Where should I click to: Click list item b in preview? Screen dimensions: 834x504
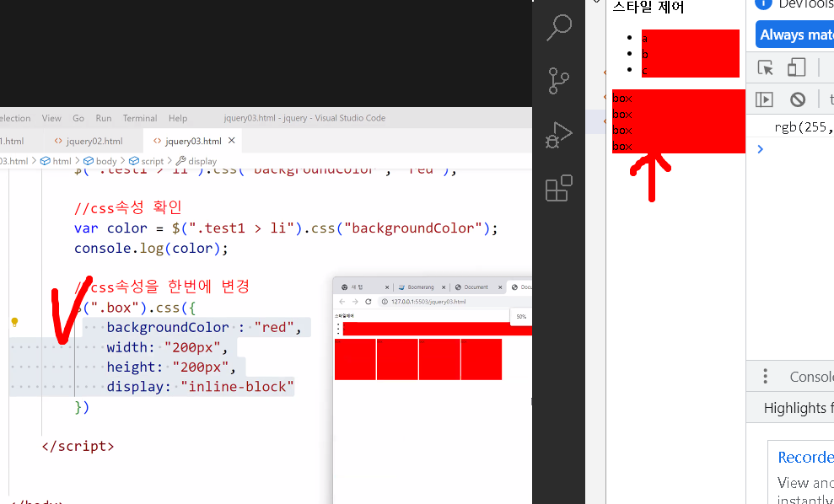coord(691,54)
